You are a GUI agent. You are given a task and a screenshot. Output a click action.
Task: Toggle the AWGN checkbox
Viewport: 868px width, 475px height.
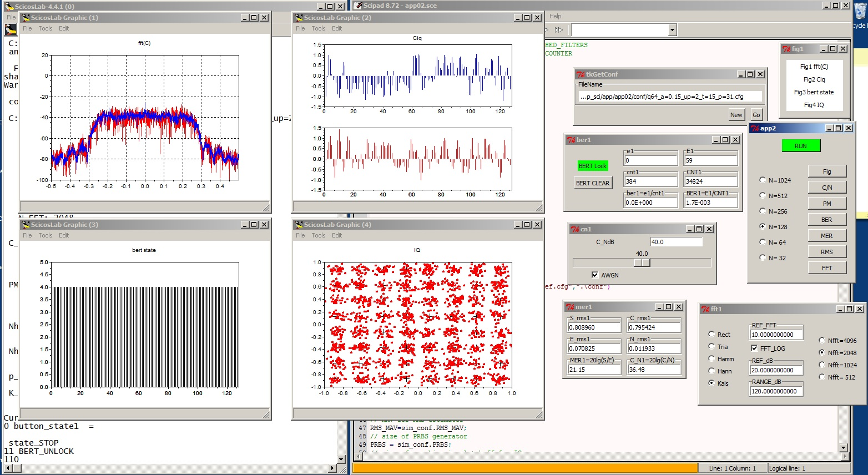(x=595, y=275)
